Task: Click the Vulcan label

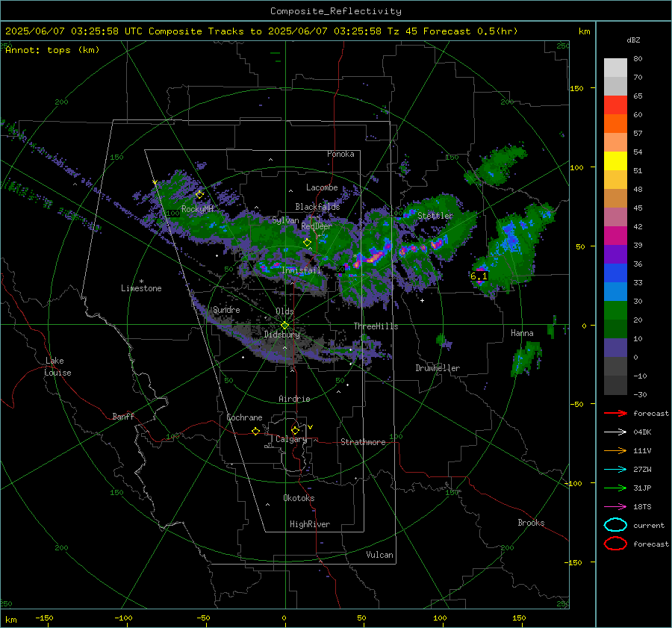Action: click(379, 555)
